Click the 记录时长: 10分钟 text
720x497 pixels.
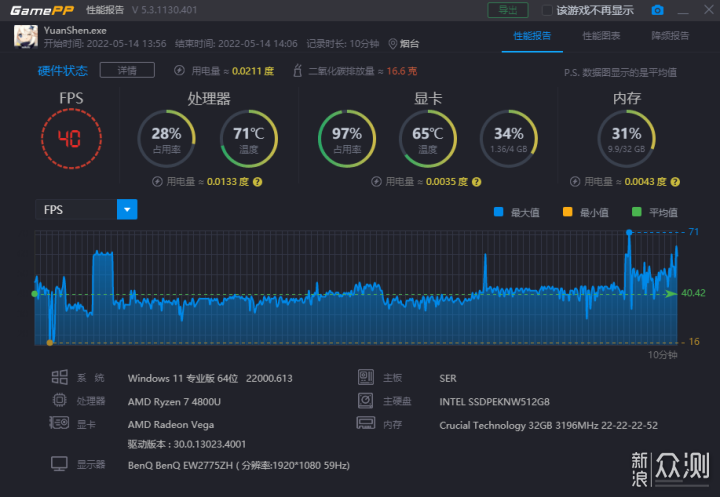(343, 44)
